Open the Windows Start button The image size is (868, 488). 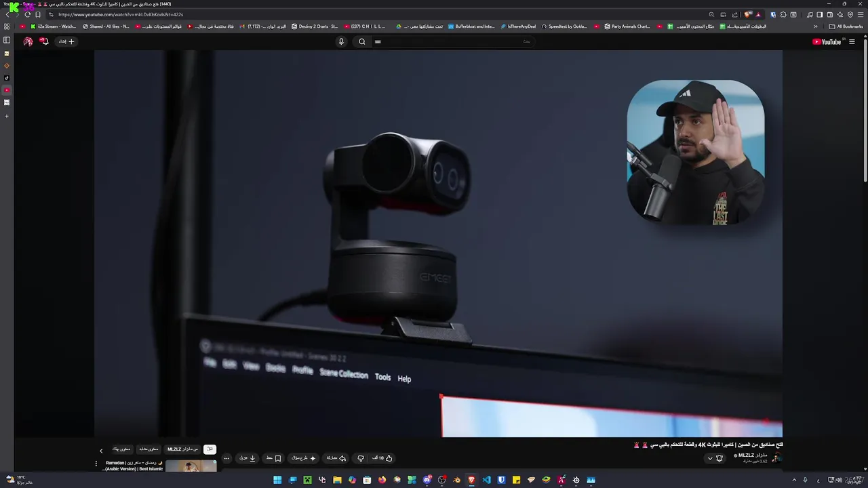(277, 480)
